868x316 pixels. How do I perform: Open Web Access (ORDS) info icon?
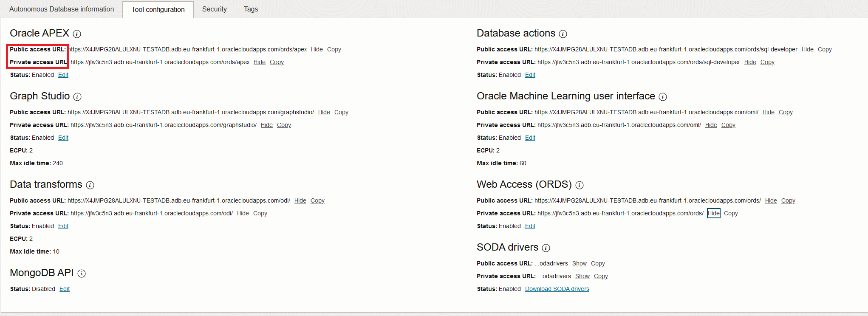[580, 185]
